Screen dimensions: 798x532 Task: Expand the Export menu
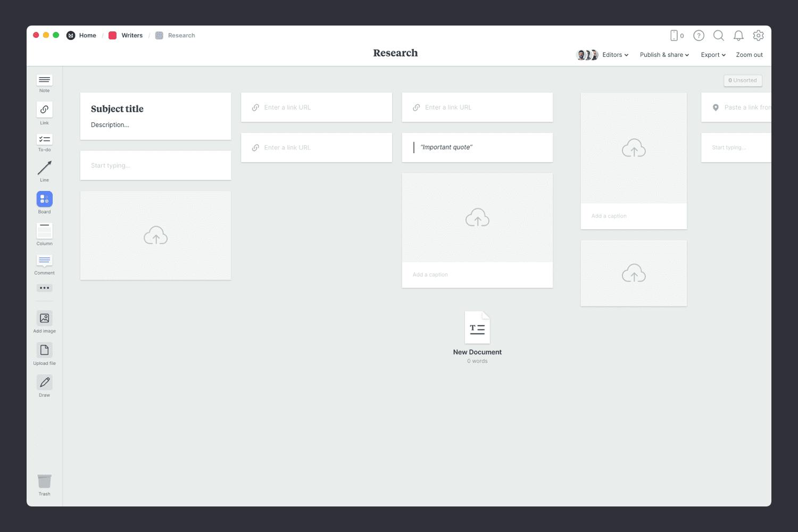713,55
